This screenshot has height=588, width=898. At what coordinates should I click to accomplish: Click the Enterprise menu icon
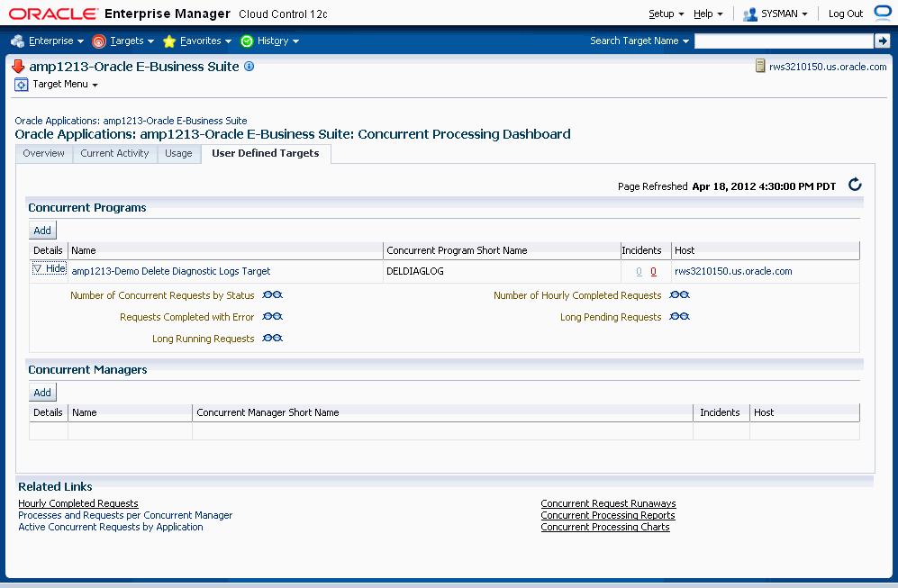pyautogui.click(x=18, y=41)
